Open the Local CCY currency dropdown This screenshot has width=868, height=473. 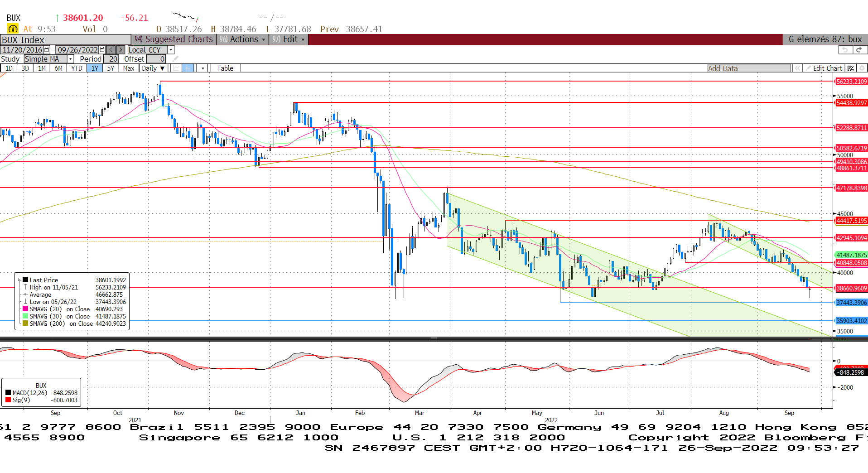(x=171, y=50)
